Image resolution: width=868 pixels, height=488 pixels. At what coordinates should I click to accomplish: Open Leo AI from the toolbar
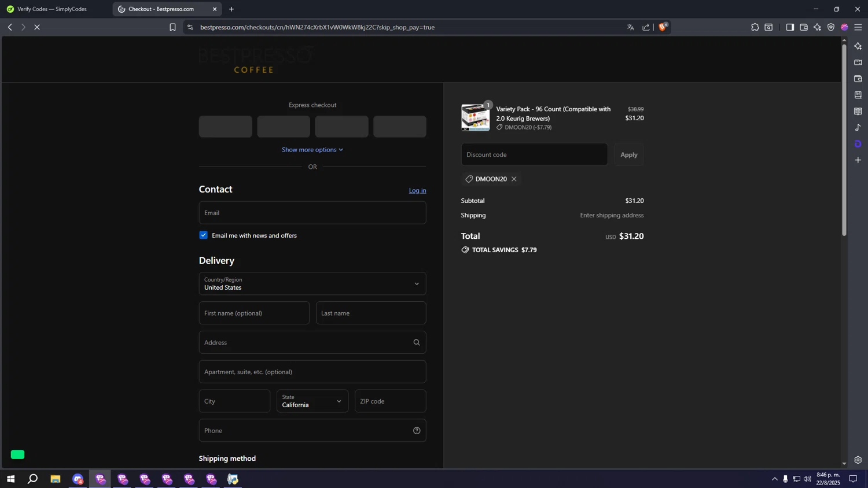(x=817, y=27)
